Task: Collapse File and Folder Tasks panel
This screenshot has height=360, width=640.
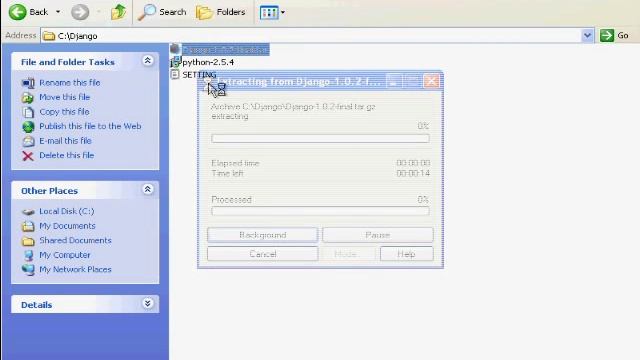Action: 147,61
